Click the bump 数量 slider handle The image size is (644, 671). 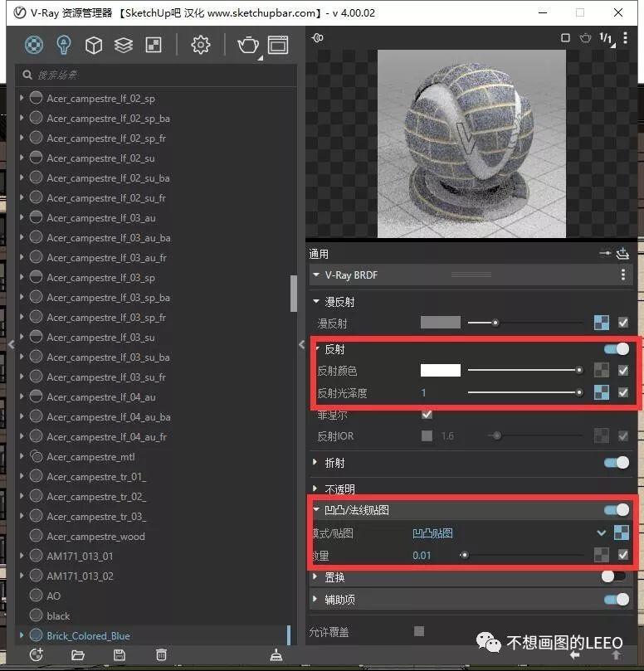(x=464, y=555)
